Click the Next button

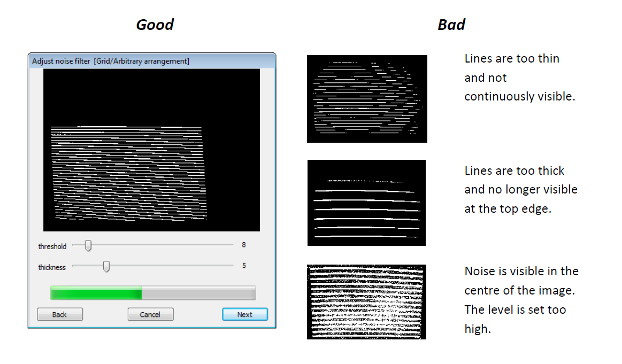(244, 314)
